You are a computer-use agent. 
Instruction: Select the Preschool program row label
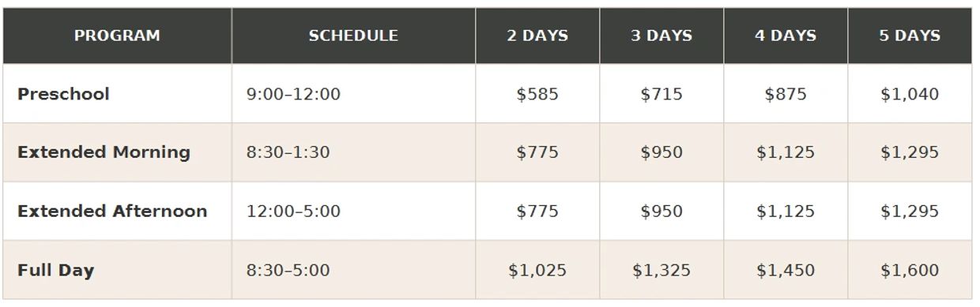click(63, 94)
